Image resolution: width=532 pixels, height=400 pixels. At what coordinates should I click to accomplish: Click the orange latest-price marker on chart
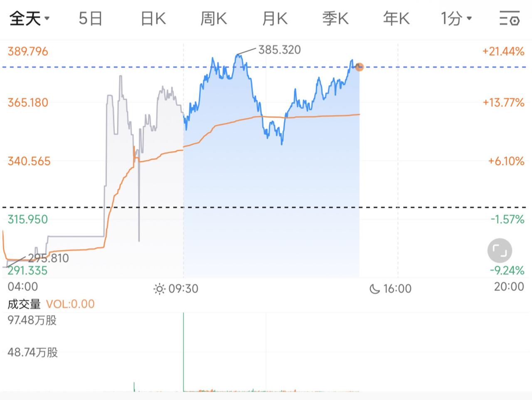(359, 67)
